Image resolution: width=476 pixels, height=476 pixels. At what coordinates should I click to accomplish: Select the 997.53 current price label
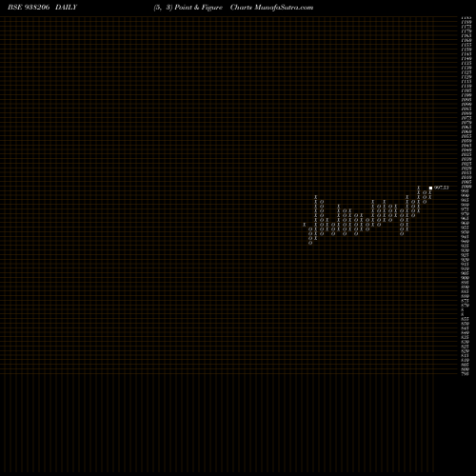click(442, 188)
